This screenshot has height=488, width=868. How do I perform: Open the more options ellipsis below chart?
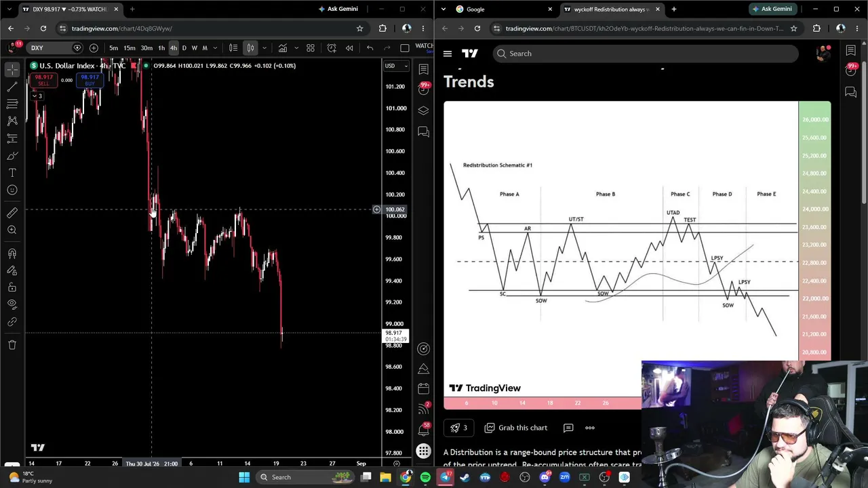[x=590, y=428]
